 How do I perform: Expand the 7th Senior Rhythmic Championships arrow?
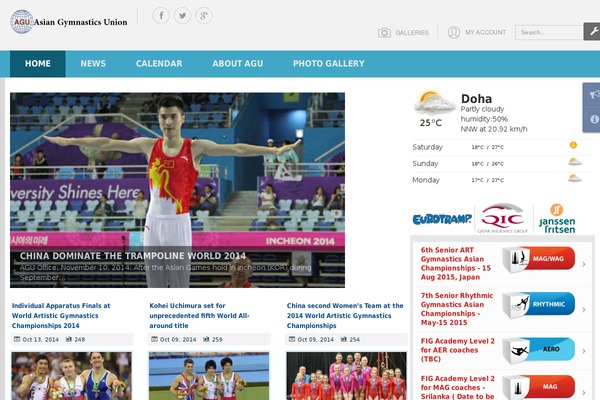(584, 310)
